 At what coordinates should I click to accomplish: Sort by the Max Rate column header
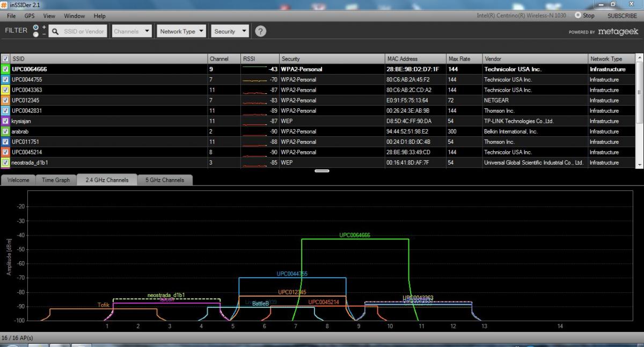[x=464, y=58]
